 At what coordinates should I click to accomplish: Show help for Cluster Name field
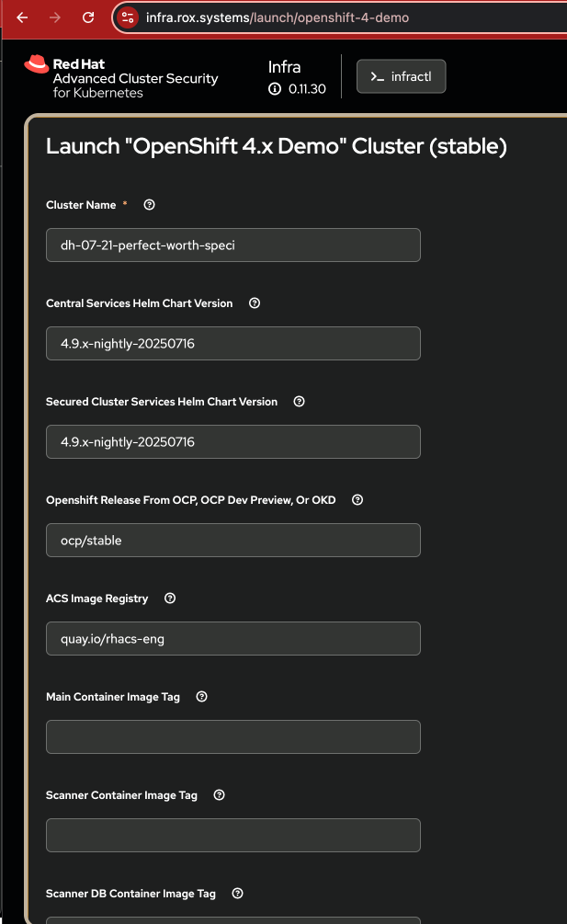tap(150, 205)
